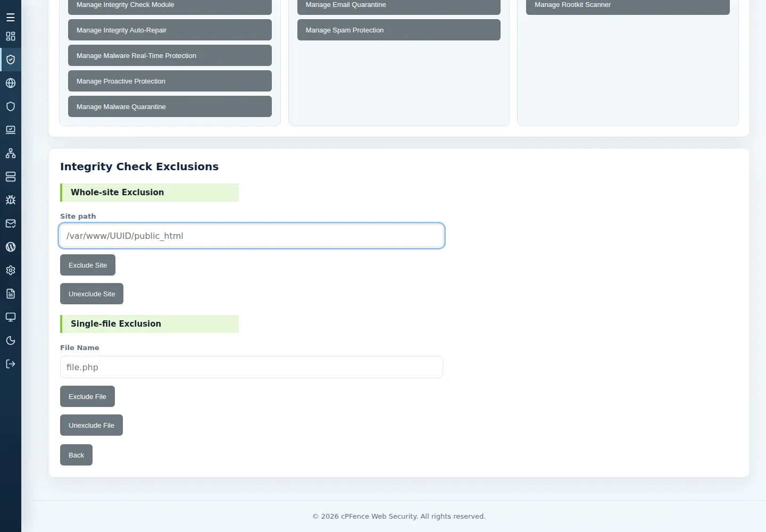Toggle dark mode with the moon icon
The width and height of the screenshot is (766, 532).
(x=11, y=340)
